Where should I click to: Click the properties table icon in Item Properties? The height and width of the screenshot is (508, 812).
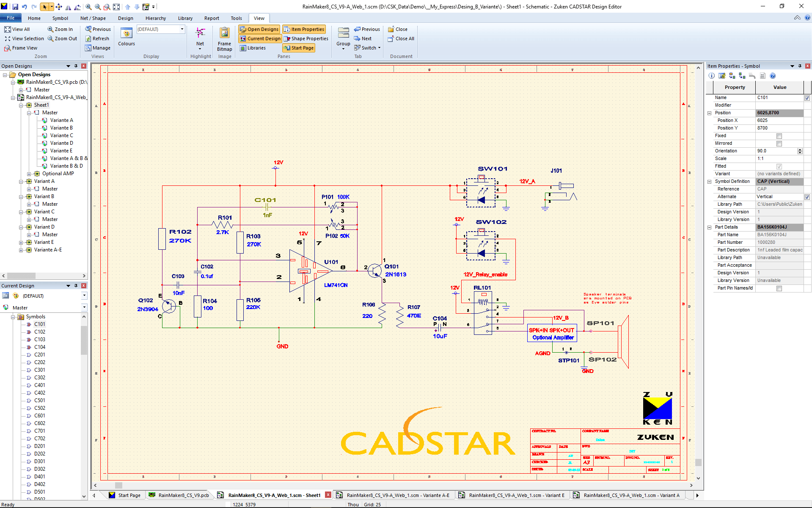coord(722,76)
